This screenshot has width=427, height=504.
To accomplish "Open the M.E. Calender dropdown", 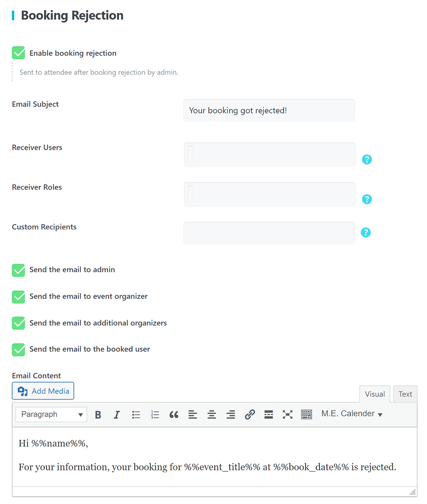I will pyautogui.click(x=352, y=414).
